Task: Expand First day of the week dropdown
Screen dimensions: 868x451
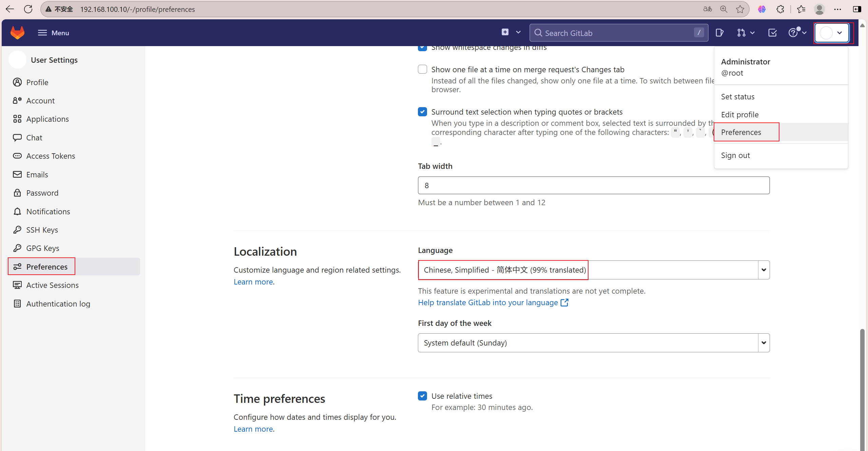Action: point(594,343)
